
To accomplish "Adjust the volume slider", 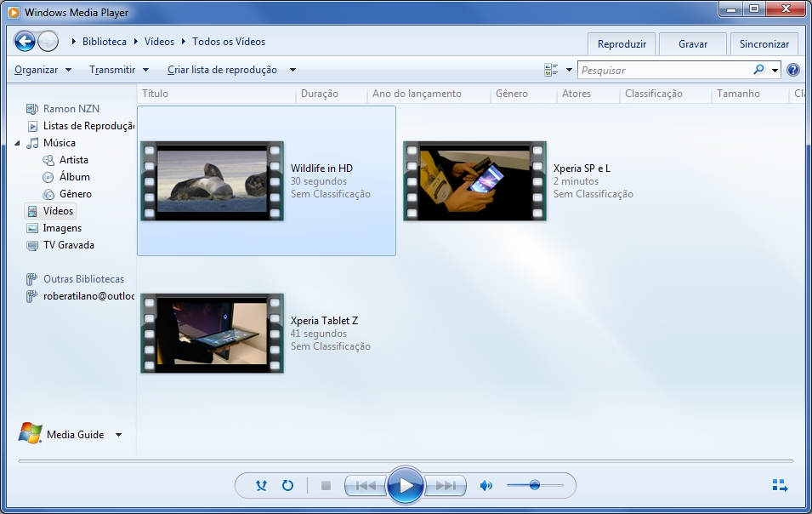I will point(535,486).
